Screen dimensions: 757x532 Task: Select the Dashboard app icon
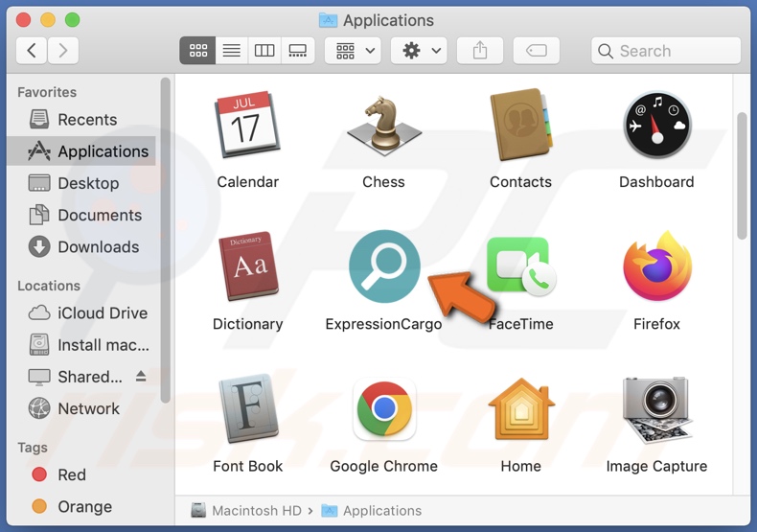(656, 125)
